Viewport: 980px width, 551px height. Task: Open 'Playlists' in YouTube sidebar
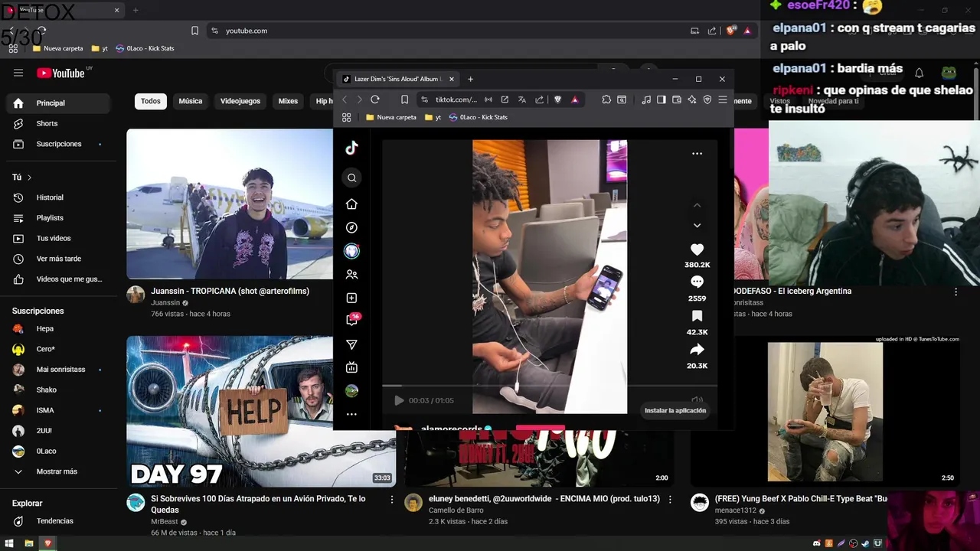[57, 218]
